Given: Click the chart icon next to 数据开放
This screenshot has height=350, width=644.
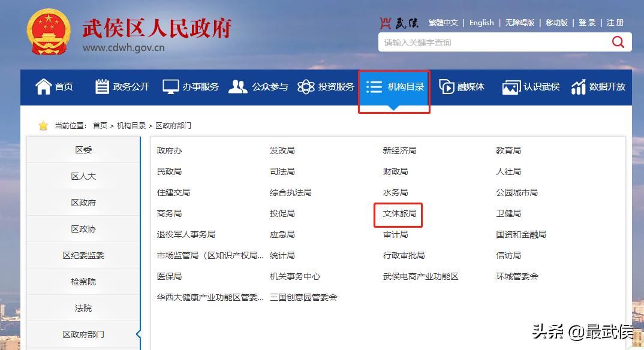Looking at the screenshot, I should [x=578, y=86].
